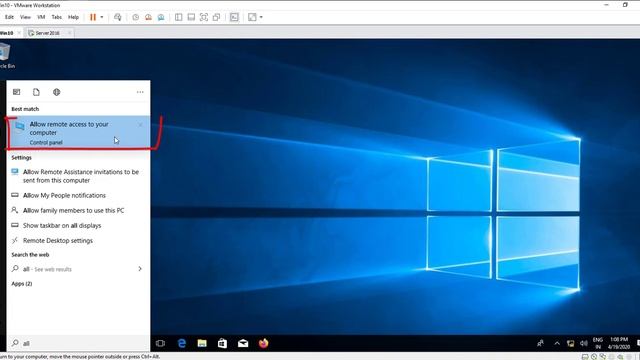Viewport: 640px width, 360px height.
Task: Click the Settings section heading text
Action: click(21, 158)
